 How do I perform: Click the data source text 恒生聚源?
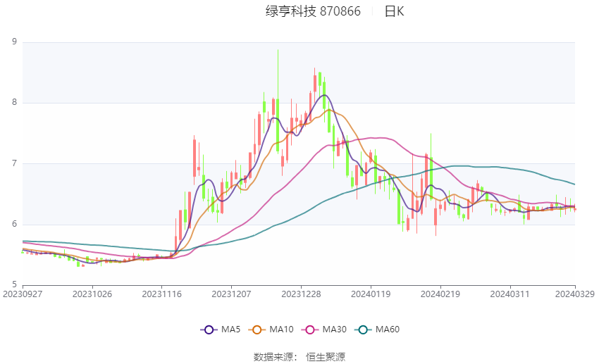(326, 357)
